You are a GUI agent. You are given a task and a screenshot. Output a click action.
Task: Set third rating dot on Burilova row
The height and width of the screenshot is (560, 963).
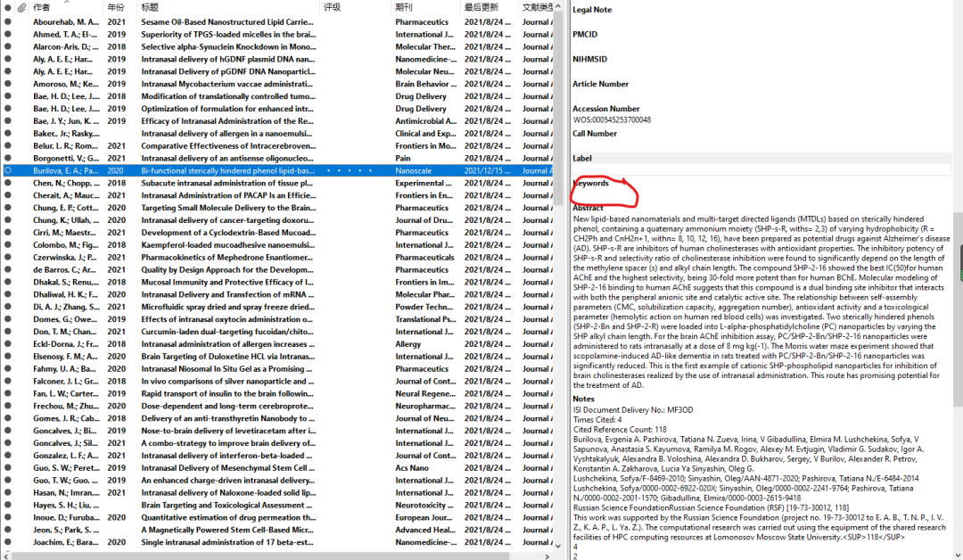coord(350,170)
